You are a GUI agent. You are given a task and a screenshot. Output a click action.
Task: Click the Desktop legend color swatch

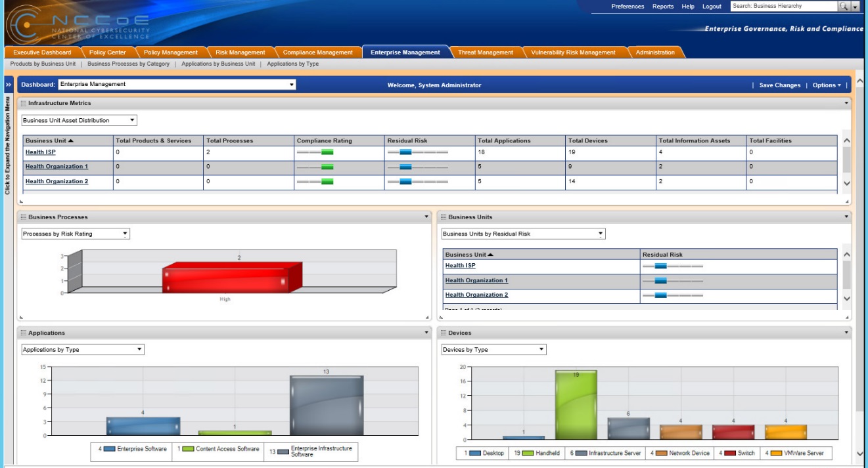(x=475, y=453)
